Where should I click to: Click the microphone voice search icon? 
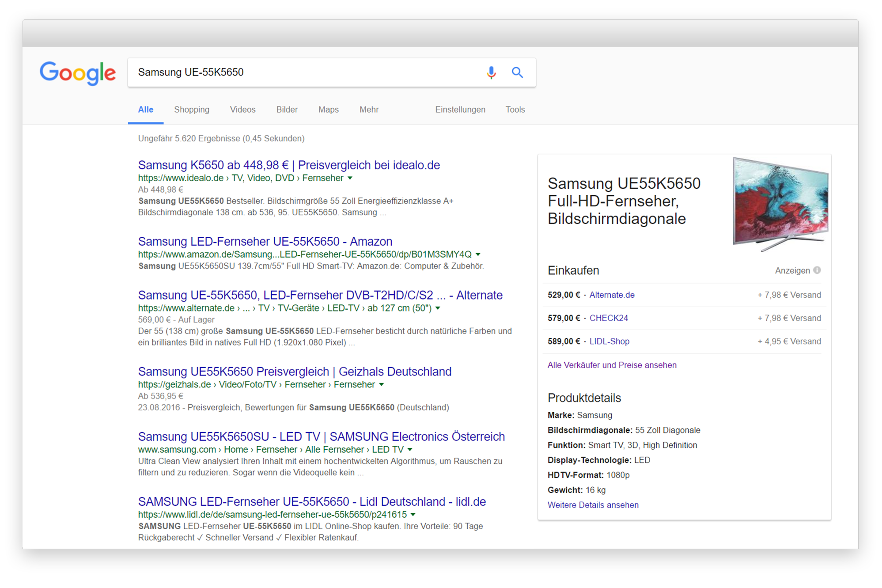click(491, 72)
